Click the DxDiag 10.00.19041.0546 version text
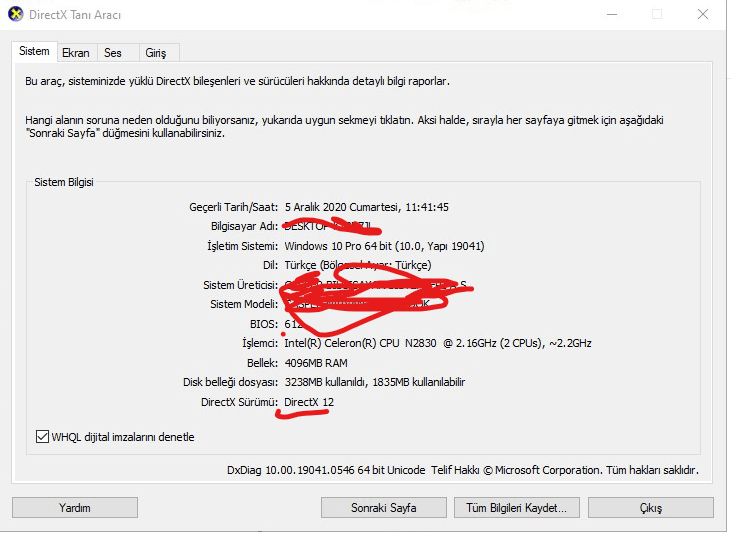This screenshot has width=731, height=533. (326, 470)
